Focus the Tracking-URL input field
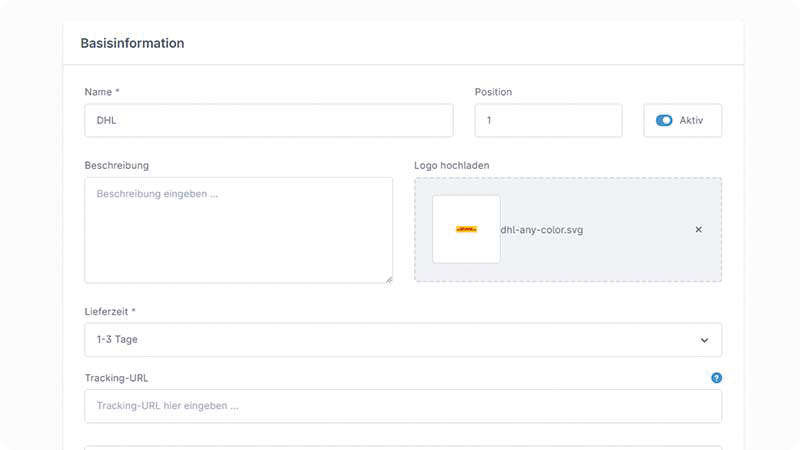800x450 pixels. [402, 407]
